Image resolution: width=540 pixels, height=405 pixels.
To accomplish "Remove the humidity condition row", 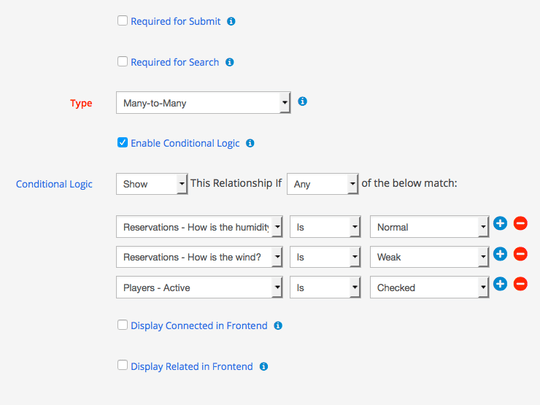I will pos(520,223).
